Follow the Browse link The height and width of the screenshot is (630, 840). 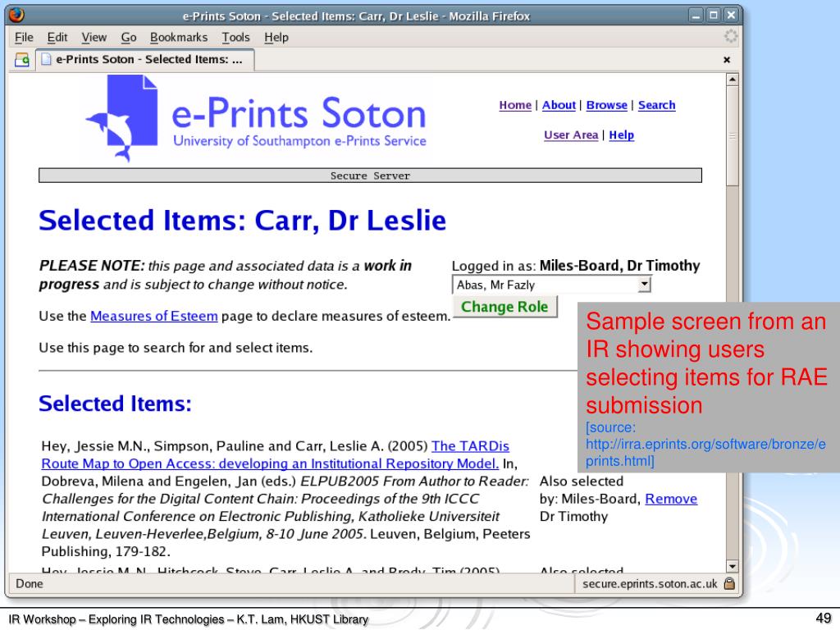[x=606, y=105]
